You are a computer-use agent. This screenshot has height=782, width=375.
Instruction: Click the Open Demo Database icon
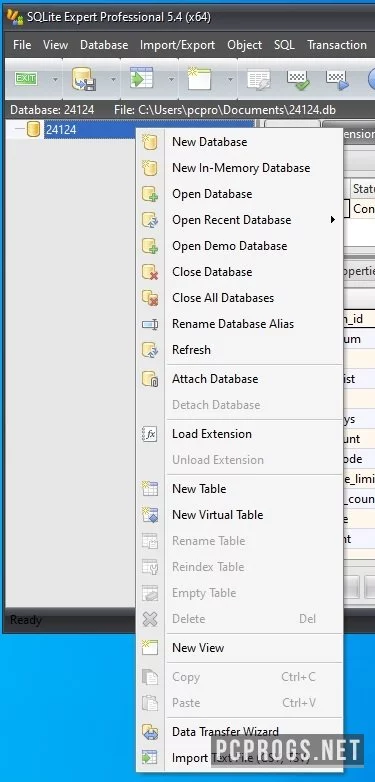150,246
